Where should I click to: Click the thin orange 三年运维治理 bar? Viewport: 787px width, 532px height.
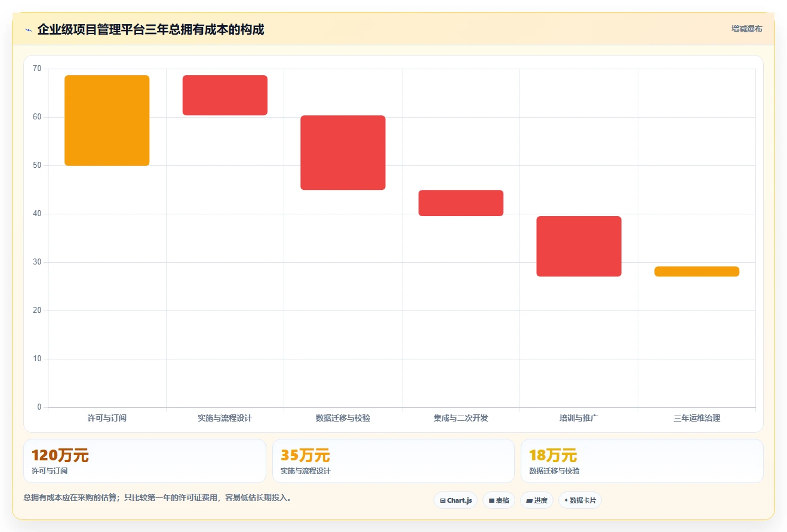[x=697, y=272]
